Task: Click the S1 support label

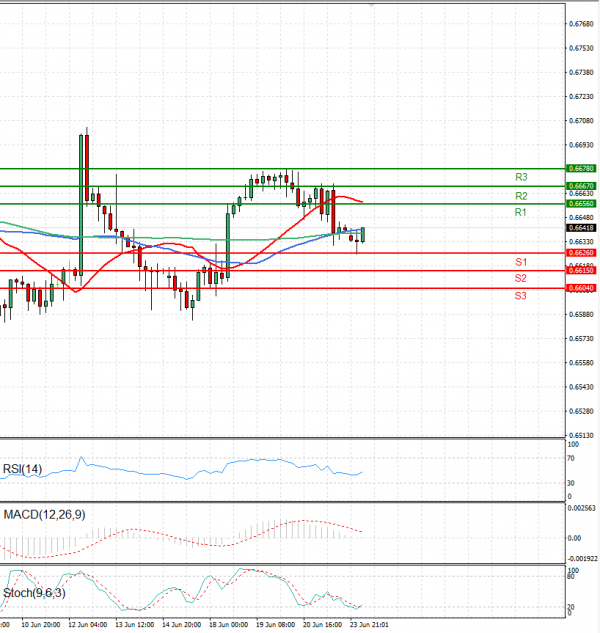Action: pos(521,262)
